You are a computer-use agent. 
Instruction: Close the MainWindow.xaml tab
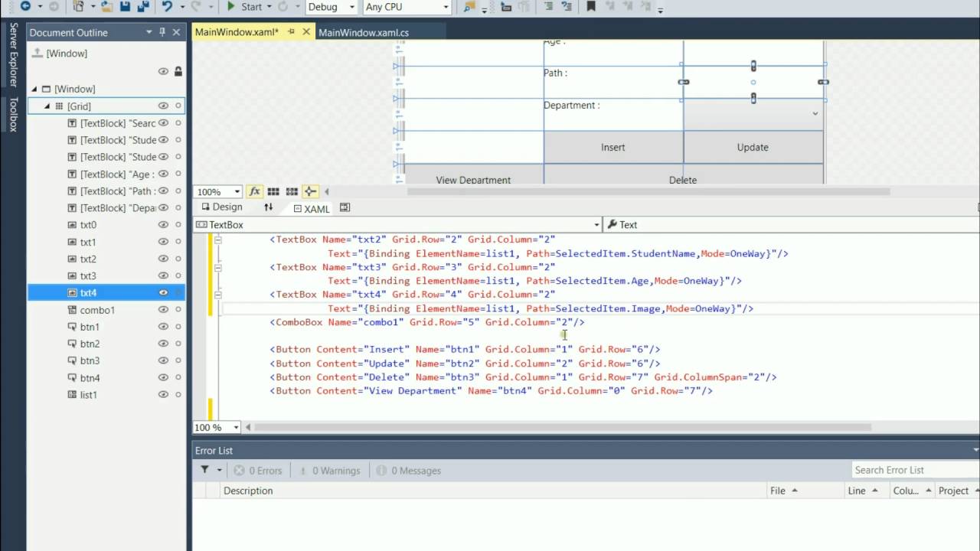tap(306, 32)
